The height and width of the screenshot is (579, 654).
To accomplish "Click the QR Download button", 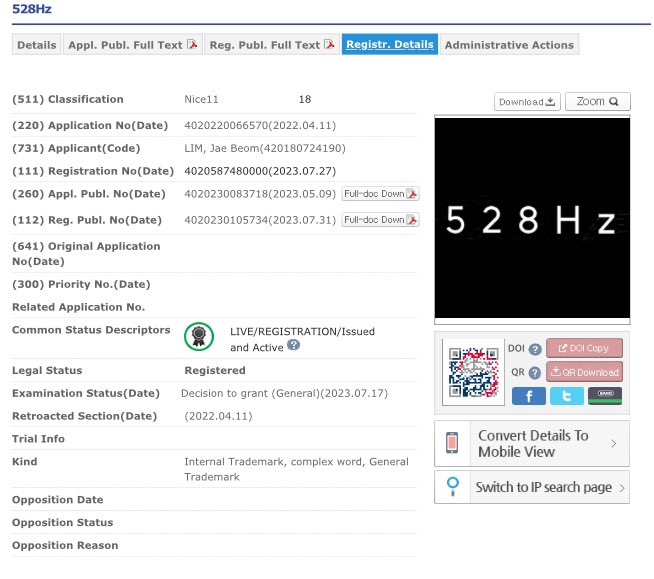I will pos(584,372).
